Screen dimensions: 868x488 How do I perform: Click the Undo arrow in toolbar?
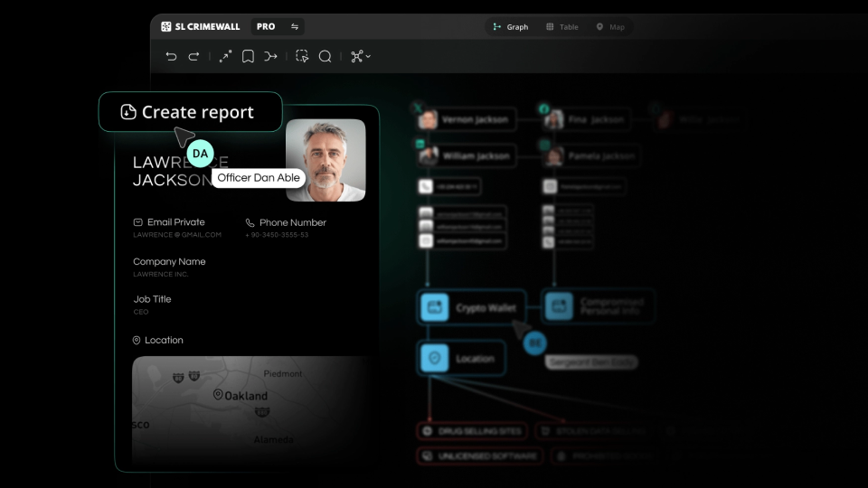[x=171, y=56]
